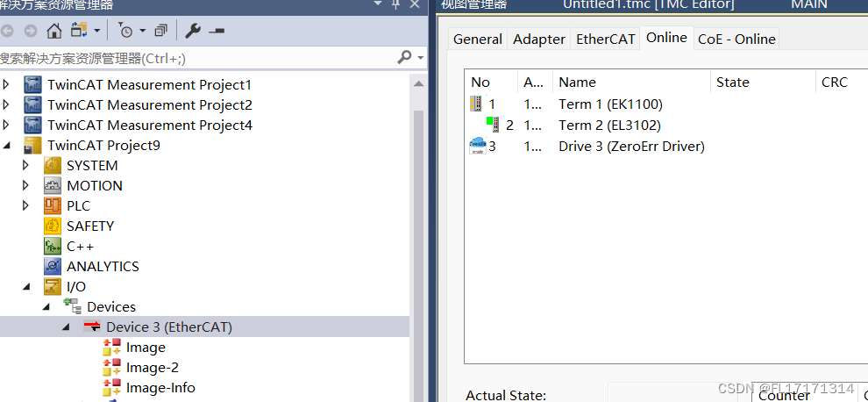Expand the SYSTEM node

point(26,165)
